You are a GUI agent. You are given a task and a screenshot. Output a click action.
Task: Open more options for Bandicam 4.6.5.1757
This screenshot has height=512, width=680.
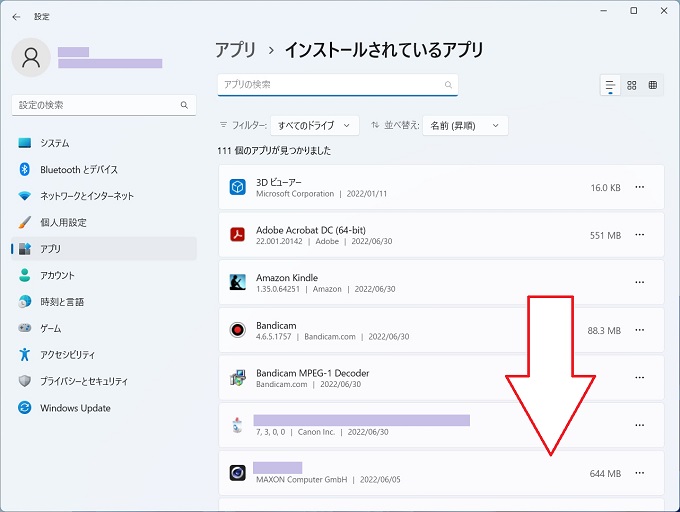(x=639, y=330)
